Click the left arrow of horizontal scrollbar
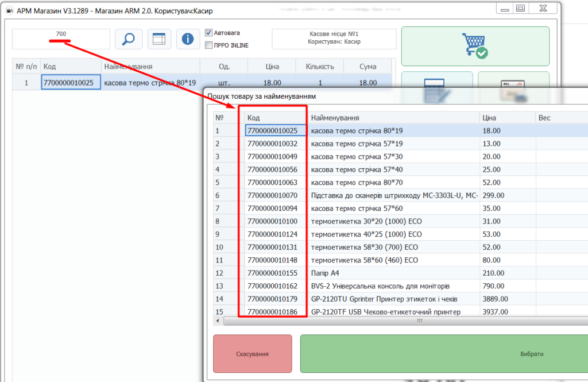The height and width of the screenshot is (382, 588). [x=218, y=321]
